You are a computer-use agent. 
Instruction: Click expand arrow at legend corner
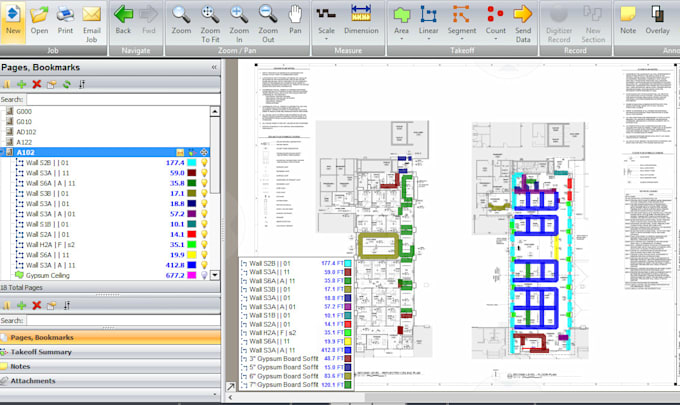pos(231,386)
